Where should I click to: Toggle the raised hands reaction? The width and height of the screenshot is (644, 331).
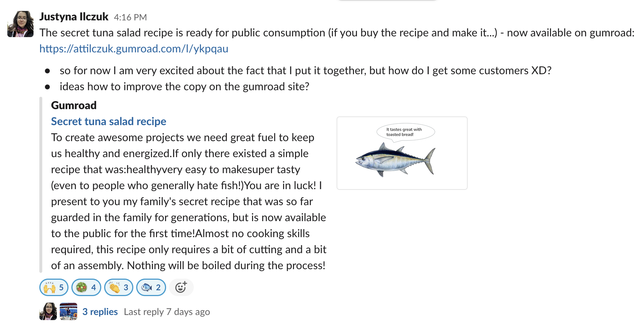54,287
